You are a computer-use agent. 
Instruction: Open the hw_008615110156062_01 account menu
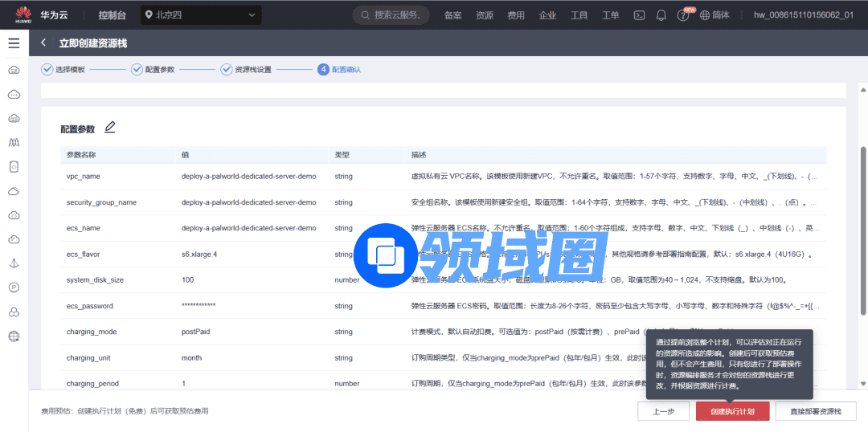pos(803,15)
